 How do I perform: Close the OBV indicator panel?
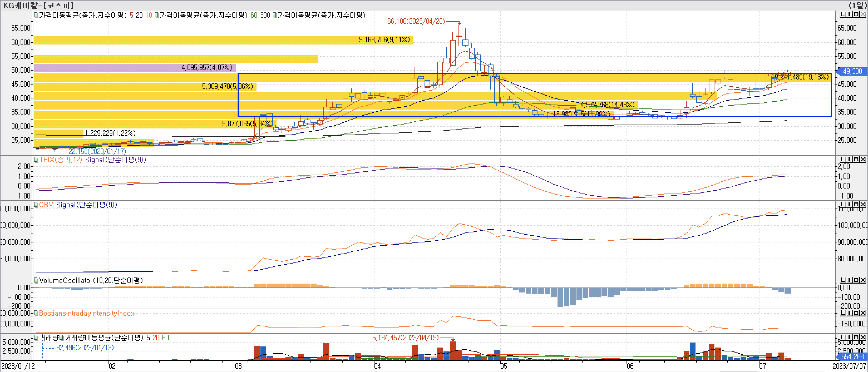point(863,204)
